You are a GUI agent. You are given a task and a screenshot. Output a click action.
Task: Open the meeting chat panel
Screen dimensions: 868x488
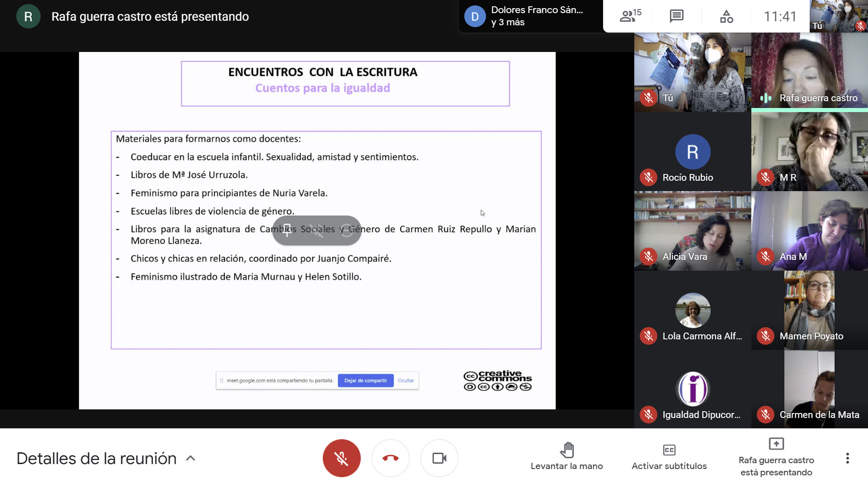tap(676, 16)
